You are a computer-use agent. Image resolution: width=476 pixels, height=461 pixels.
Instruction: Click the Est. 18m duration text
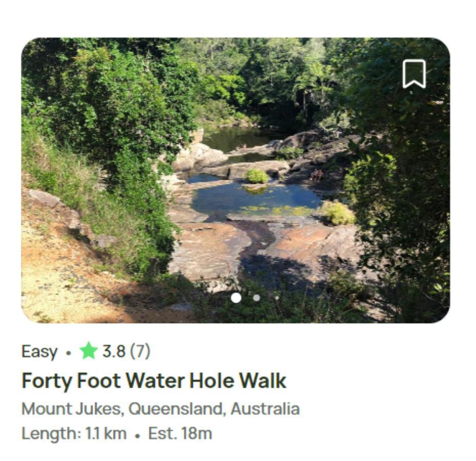coord(180,433)
